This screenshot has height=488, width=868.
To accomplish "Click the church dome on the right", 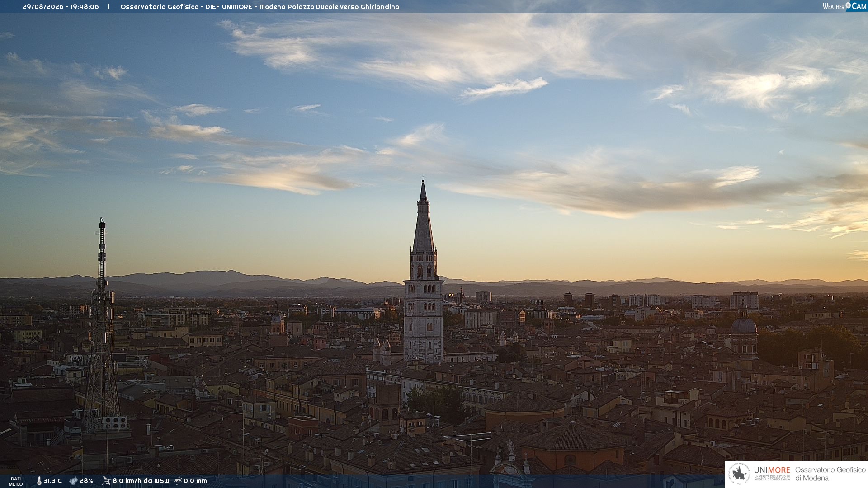I will 744,324.
